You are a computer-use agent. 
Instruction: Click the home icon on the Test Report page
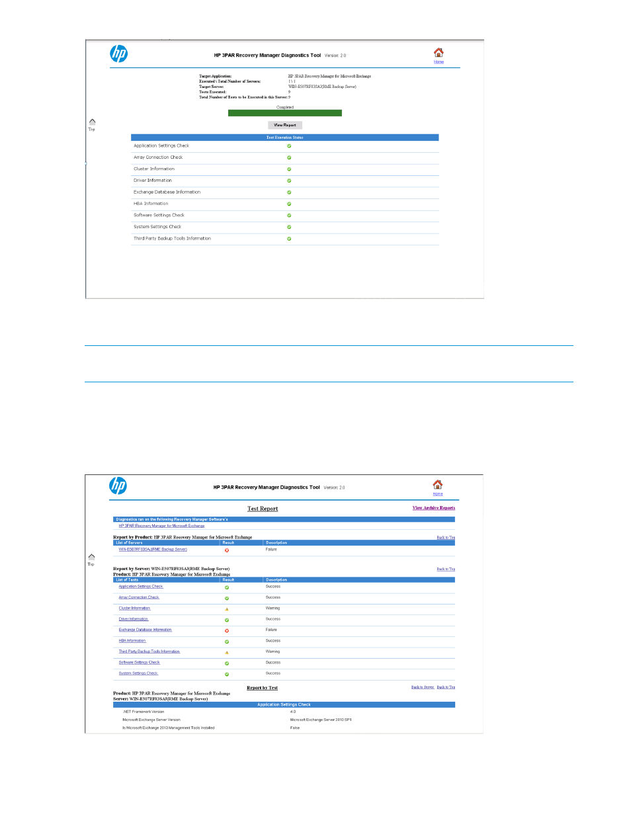[438, 485]
